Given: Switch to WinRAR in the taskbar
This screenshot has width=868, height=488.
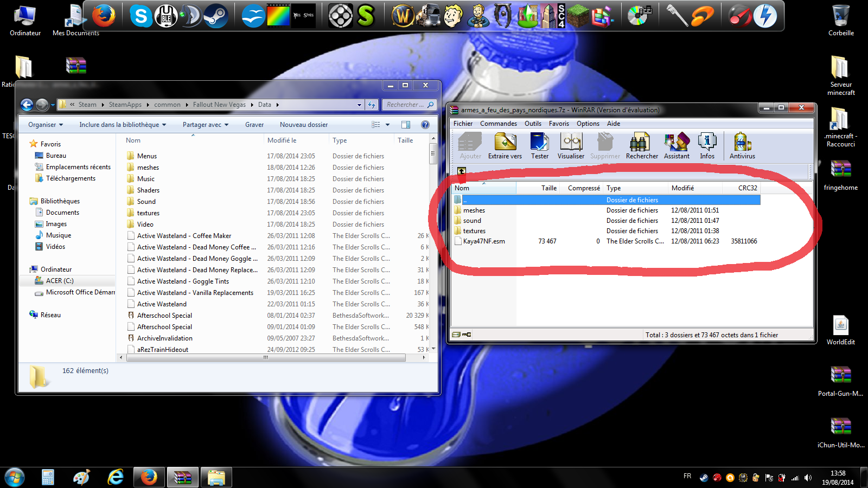Looking at the screenshot, I should 182,477.
